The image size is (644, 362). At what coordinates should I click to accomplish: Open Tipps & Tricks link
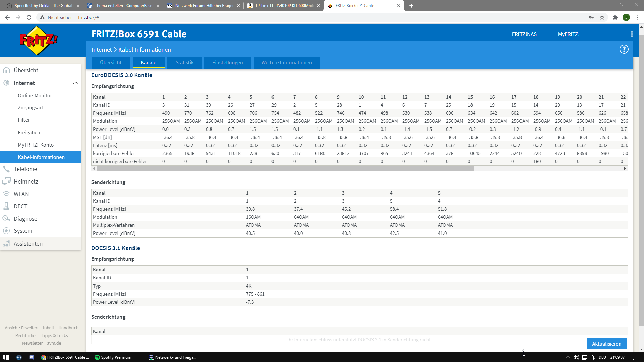click(x=55, y=336)
